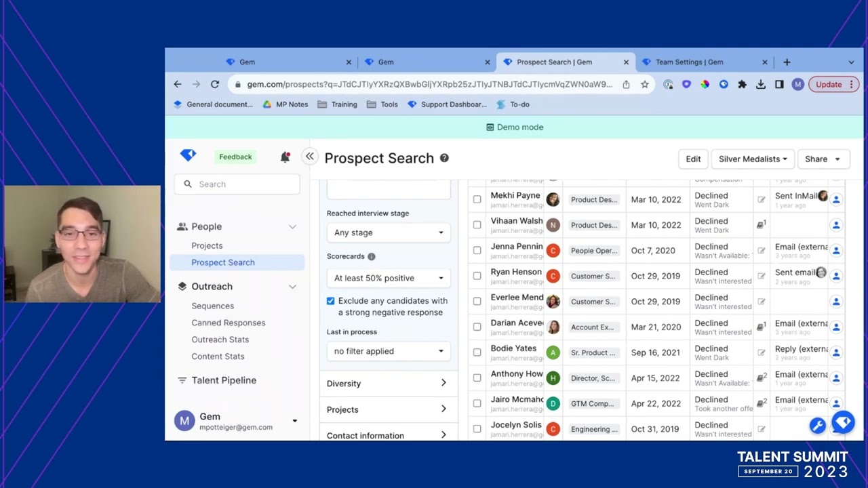Click note icon in Jenna Pennin row

coord(761,251)
